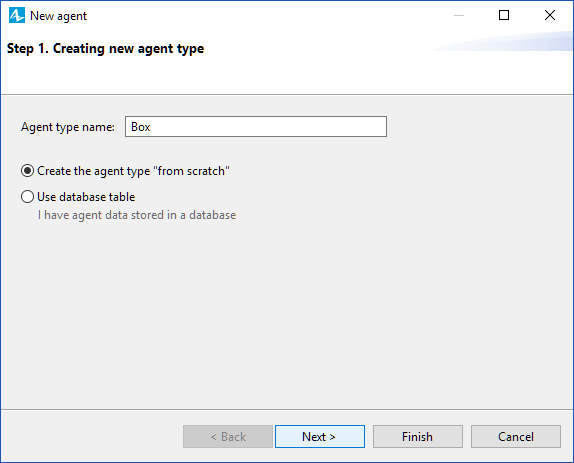
Task: Click the Finish button
Action: click(418, 436)
